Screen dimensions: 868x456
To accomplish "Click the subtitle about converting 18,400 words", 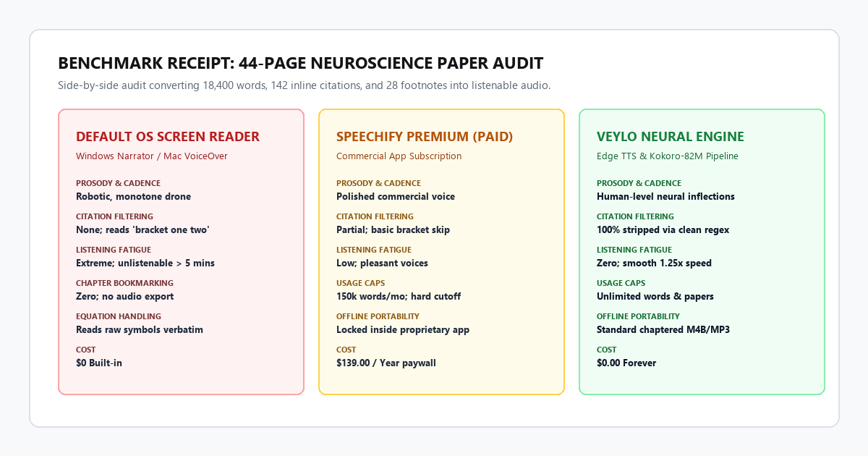I will (305, 85).
